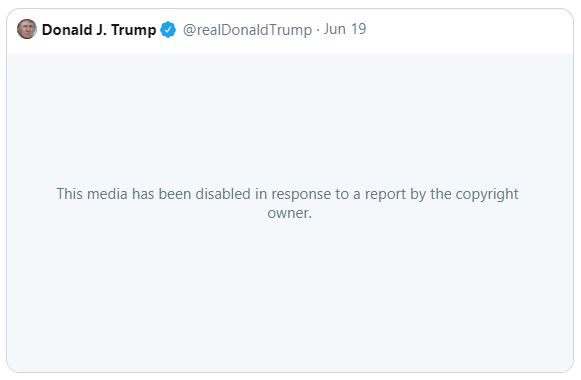Screen dimensions: 581x380
Task: Open the tweet via Jun 19 timestamp
Action: pyautogui.click(x=345, y=29)
